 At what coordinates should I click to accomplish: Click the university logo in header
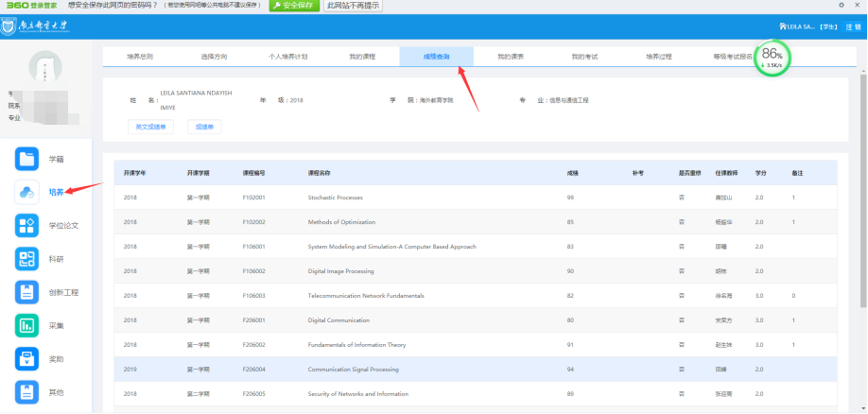point(35,26)
